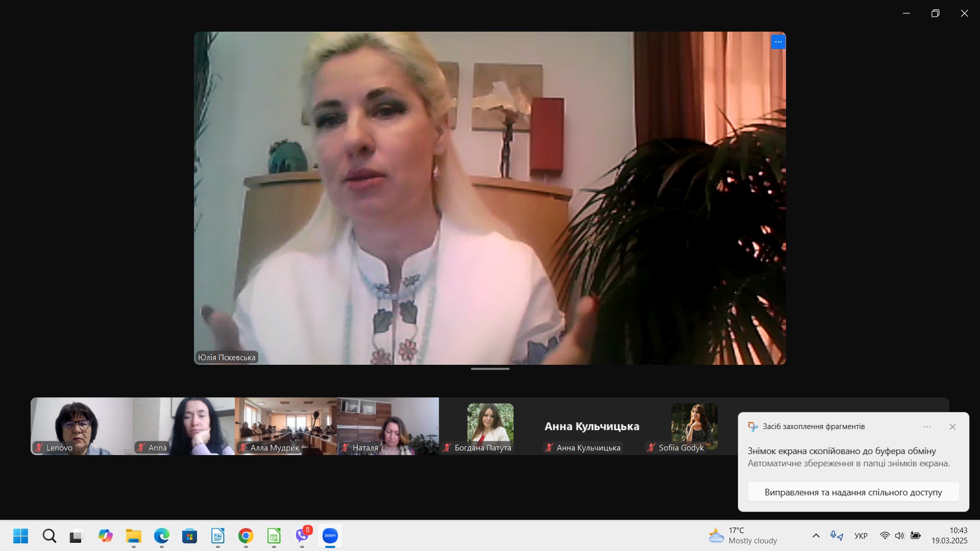
Task: Toggle the volume icon in the system tray
Action: [899, 536]
